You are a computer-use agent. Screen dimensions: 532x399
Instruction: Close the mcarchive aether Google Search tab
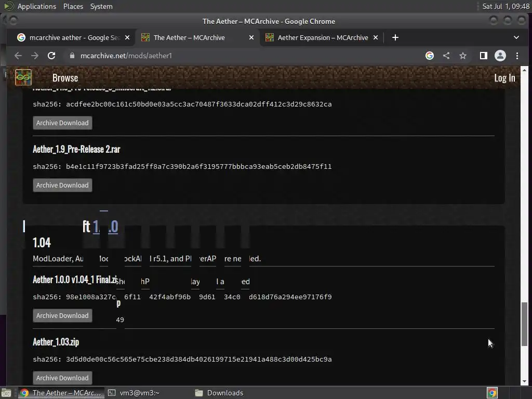coord(127,37)
